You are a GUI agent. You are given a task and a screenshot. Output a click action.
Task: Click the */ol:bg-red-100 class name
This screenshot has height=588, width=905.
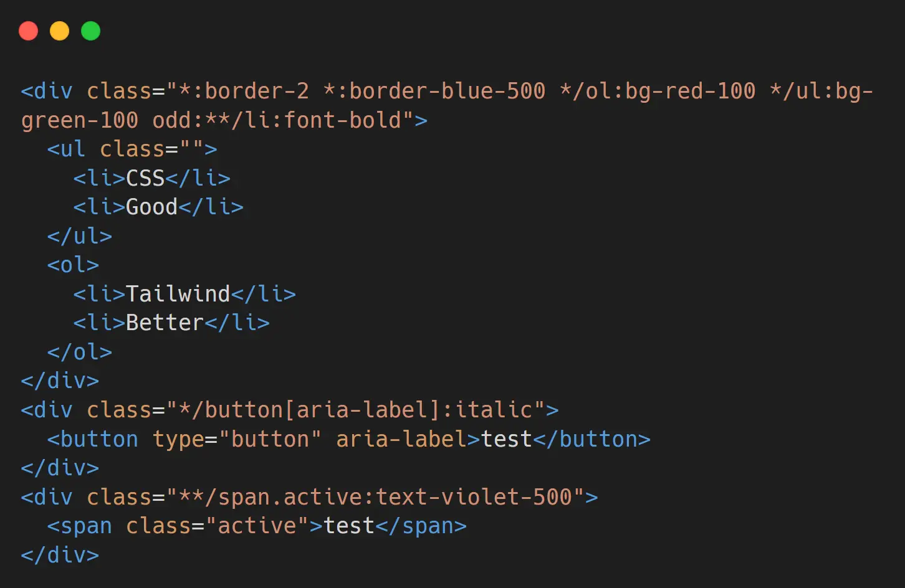[658, 91]
